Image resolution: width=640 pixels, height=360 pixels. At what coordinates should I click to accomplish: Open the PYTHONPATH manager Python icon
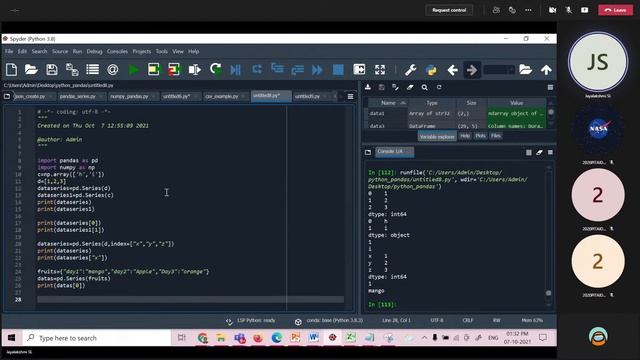tap(431, 70)
